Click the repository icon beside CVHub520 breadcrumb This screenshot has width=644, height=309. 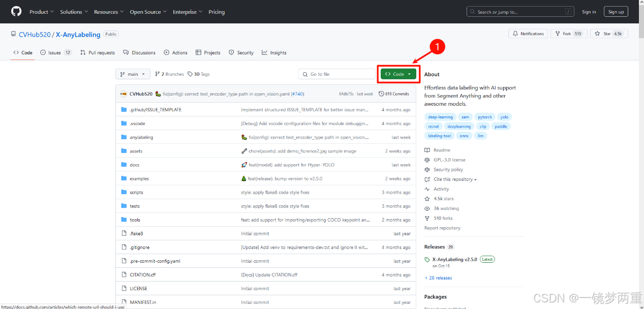tap(13, 34)
